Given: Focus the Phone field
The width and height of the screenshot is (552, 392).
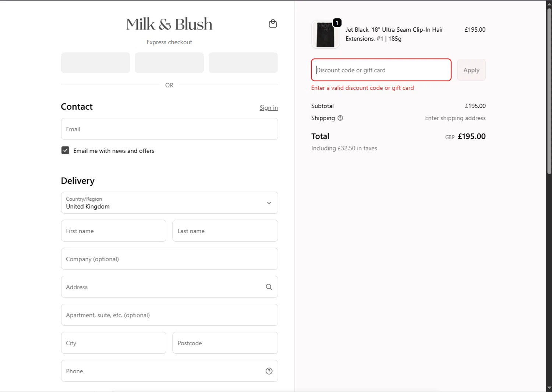Looking at the screenshot, I should pos(169,371).
